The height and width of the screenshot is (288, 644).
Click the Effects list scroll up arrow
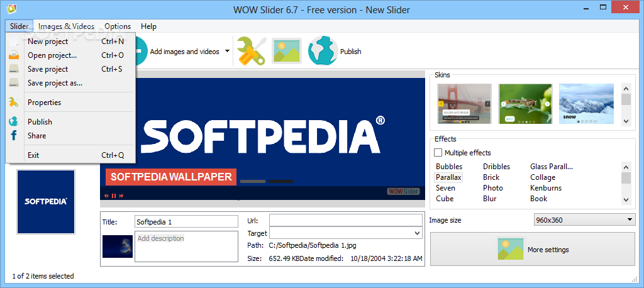626,167
